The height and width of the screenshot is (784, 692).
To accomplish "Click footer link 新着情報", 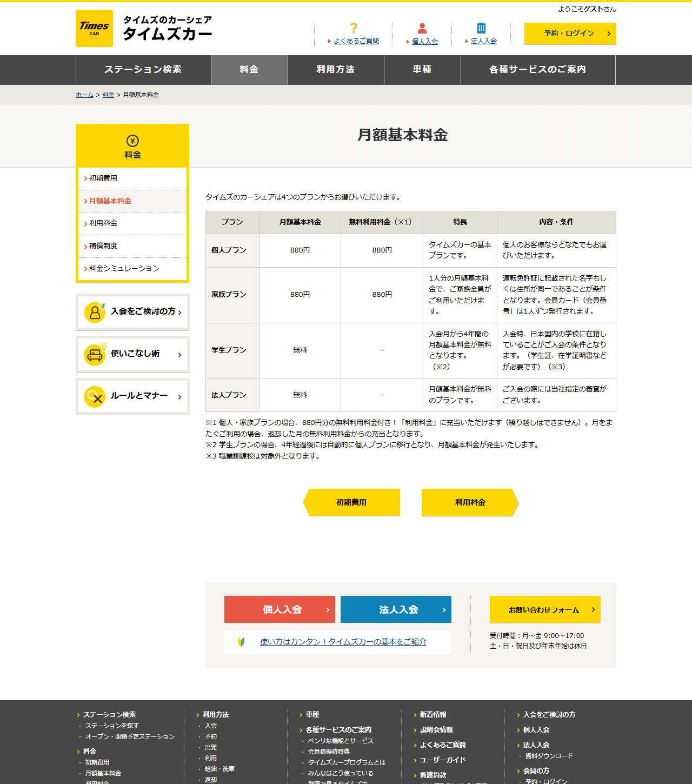I will [433, 715].
